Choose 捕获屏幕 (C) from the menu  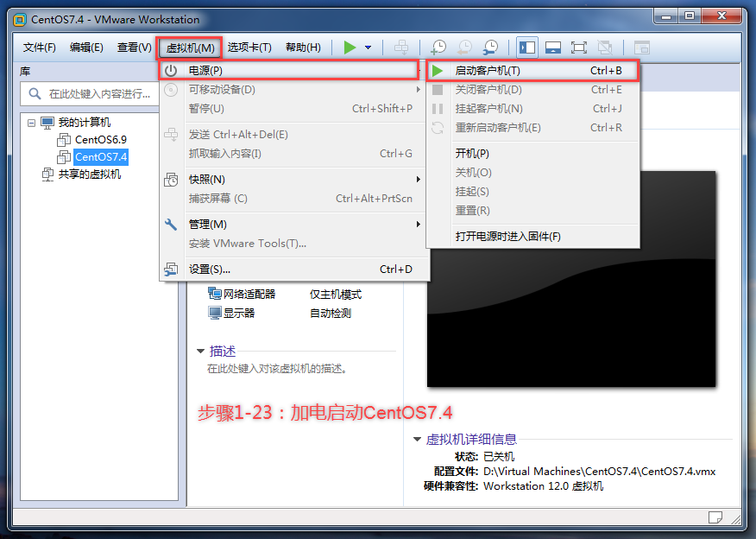click(294, 199)
